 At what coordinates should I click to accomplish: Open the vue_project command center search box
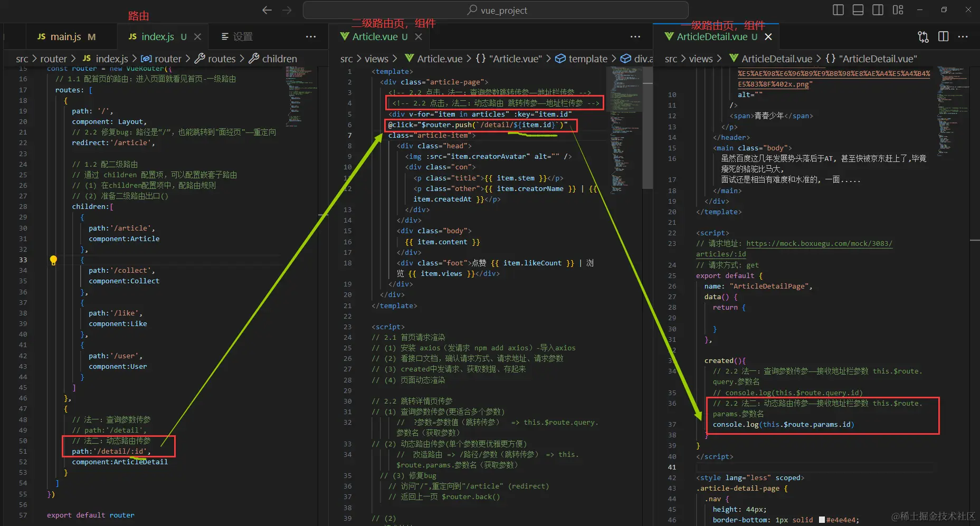[x=496, y=10]
